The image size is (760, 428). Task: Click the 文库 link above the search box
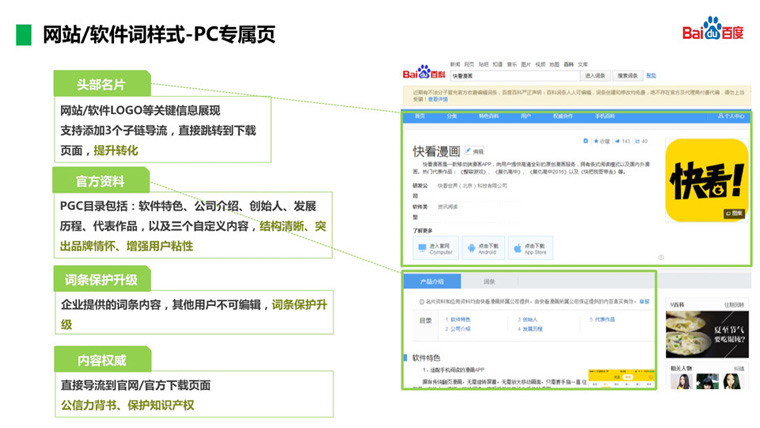pyautogui.click(x=583, y=64)
